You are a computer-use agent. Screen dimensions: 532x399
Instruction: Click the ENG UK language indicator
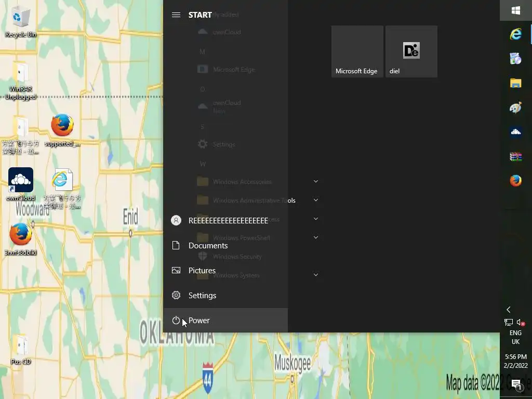pyautogui.click(x=516, y=337)
